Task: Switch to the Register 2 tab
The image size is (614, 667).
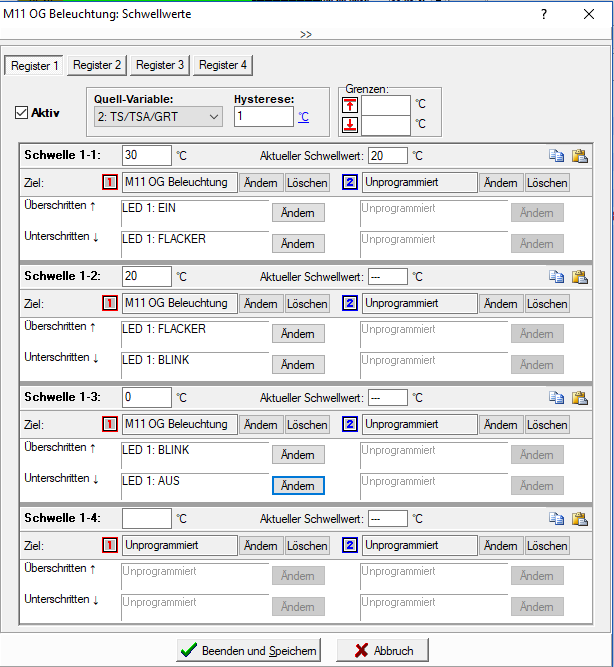Action: 97,65
